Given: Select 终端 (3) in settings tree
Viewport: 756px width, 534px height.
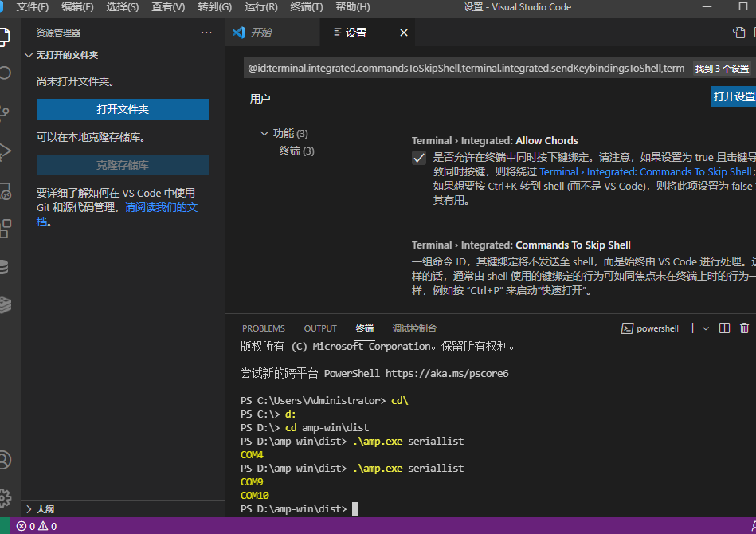Looking at the screenshot, I should pos(296,151).
